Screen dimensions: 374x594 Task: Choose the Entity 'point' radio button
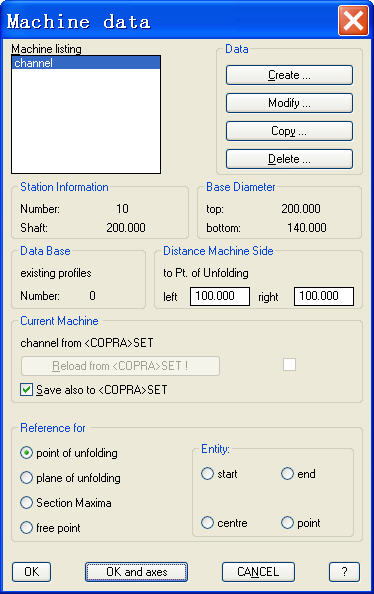[287, 523]
